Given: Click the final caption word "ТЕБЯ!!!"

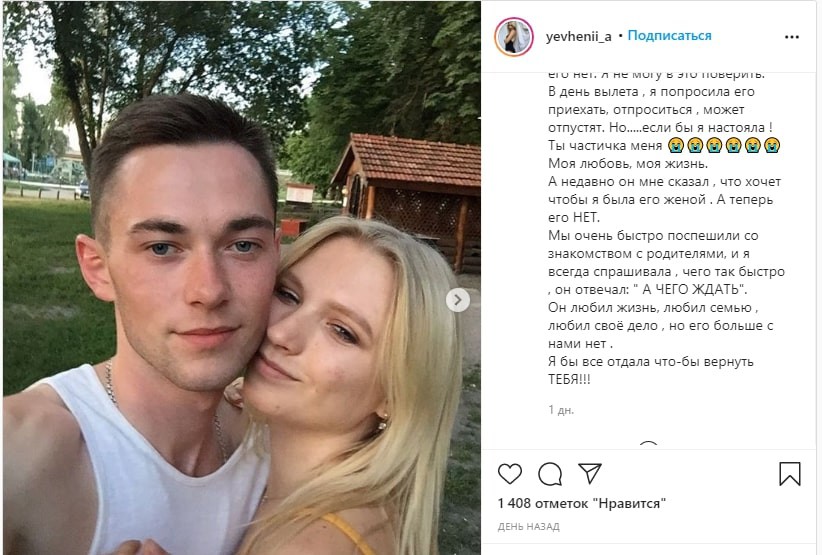Looking at the screenshot, I should tap(569, 379).
